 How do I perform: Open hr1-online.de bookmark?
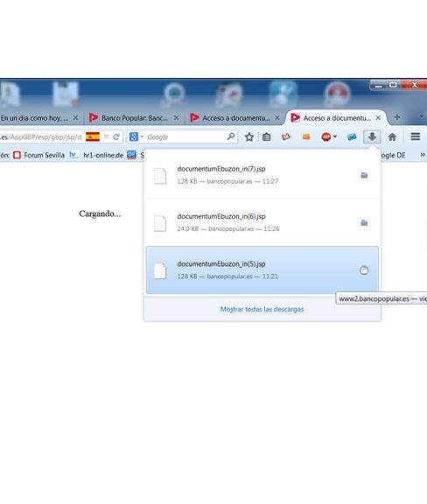[97, 155]
